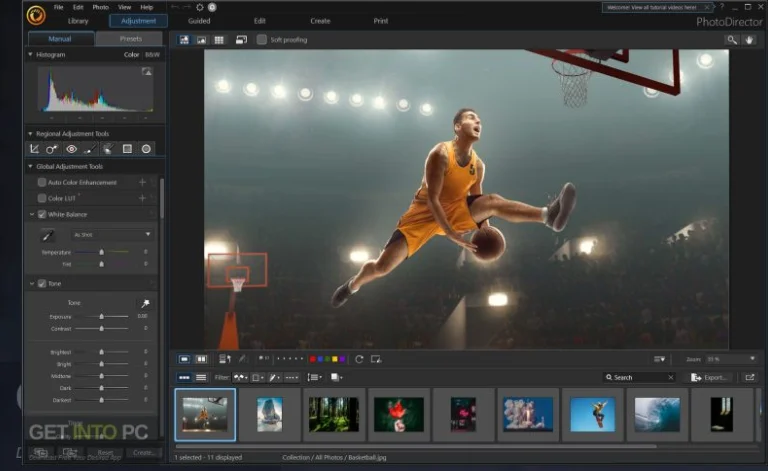Select the Gradient Mask square tool
Screen dimensions: 768x471
(127, 149)
